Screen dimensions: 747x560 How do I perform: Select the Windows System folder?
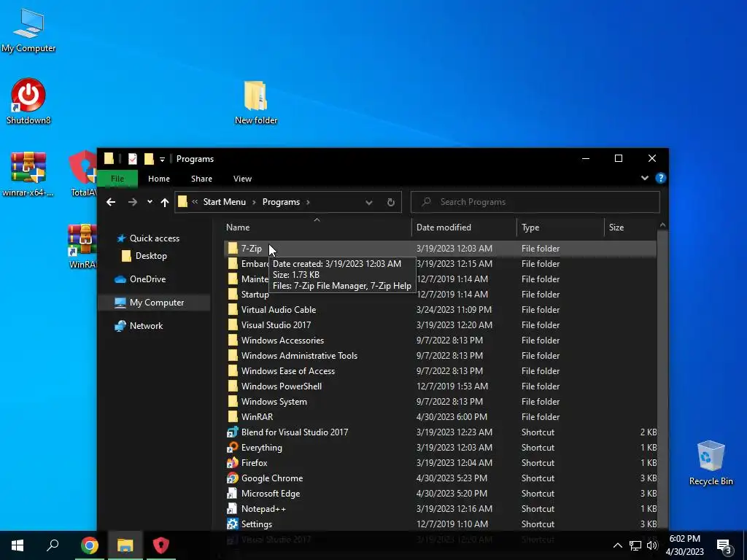(x=440, y=402)
